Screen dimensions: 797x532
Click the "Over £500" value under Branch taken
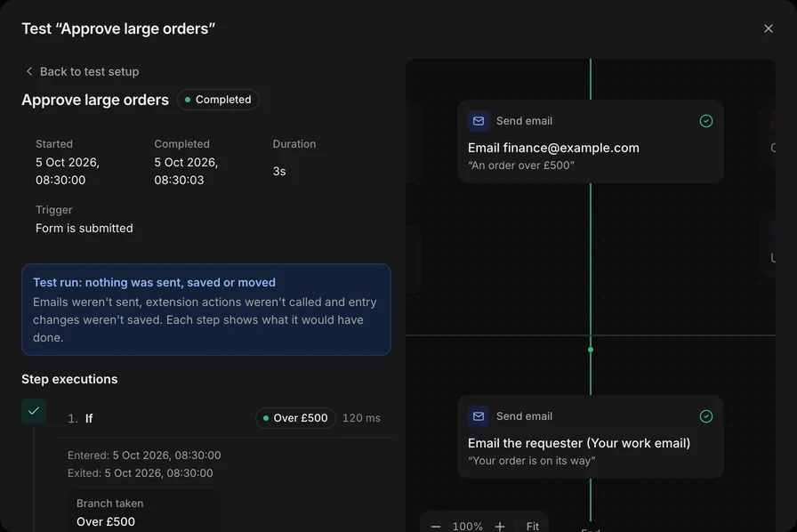tap(106, 522)
